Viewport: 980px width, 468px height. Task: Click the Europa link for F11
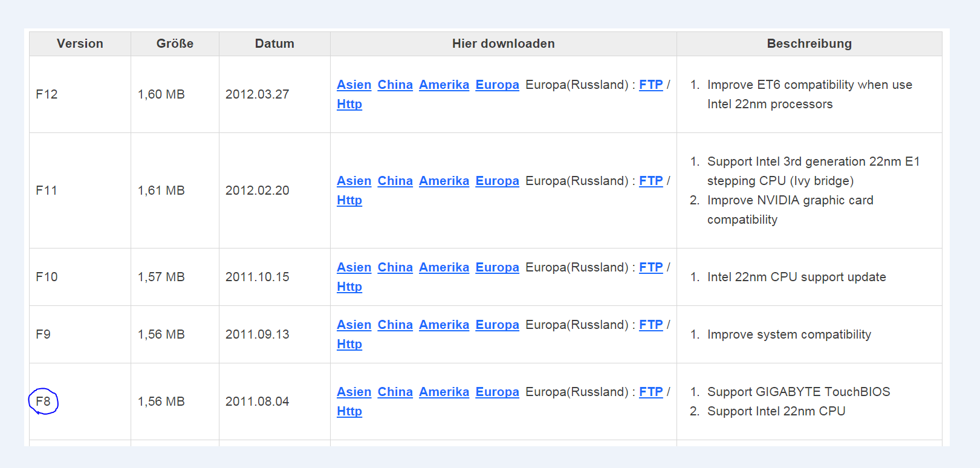pyautogui.click(x=497, y=181)
